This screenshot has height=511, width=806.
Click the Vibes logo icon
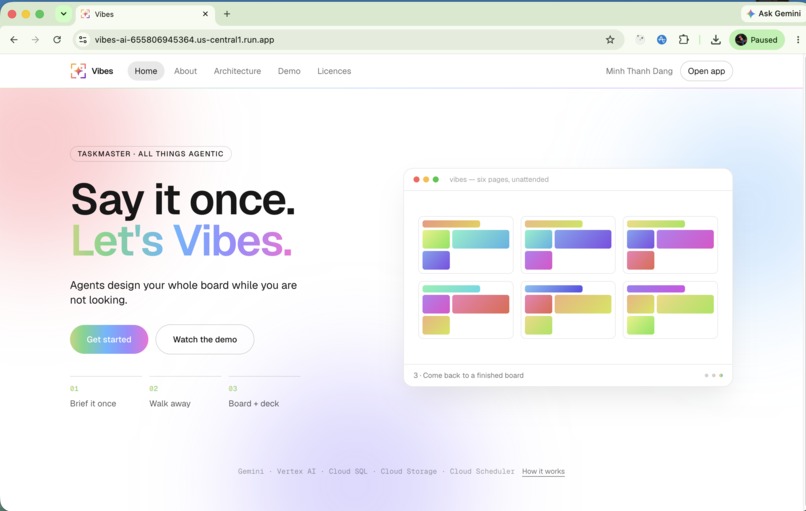78,71
